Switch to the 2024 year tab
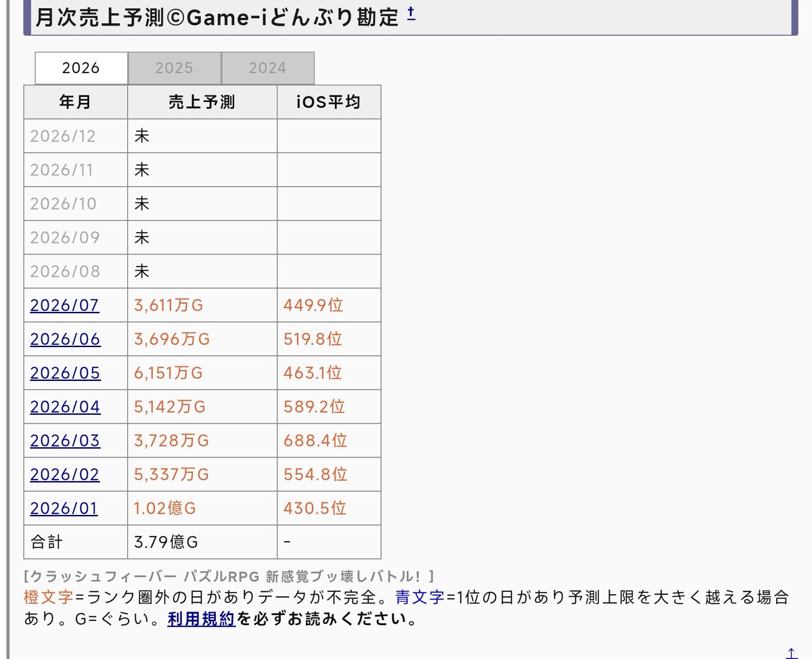The image size is (812, 659). coord(268,68)
